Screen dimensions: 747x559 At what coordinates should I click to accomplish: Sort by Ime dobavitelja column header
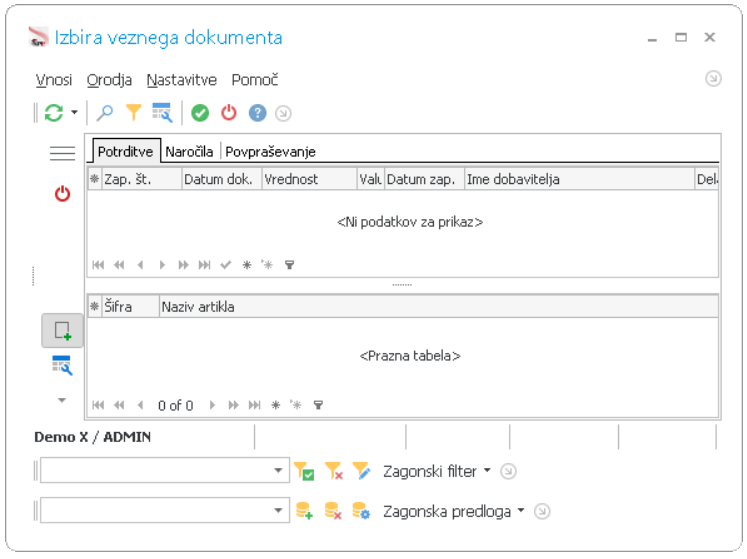coord(579,179)
